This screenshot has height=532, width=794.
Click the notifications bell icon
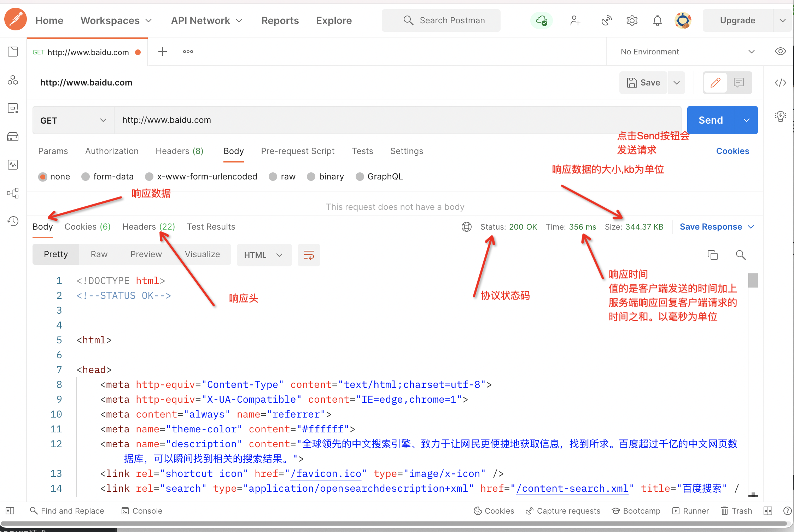(x=657, y=20)
